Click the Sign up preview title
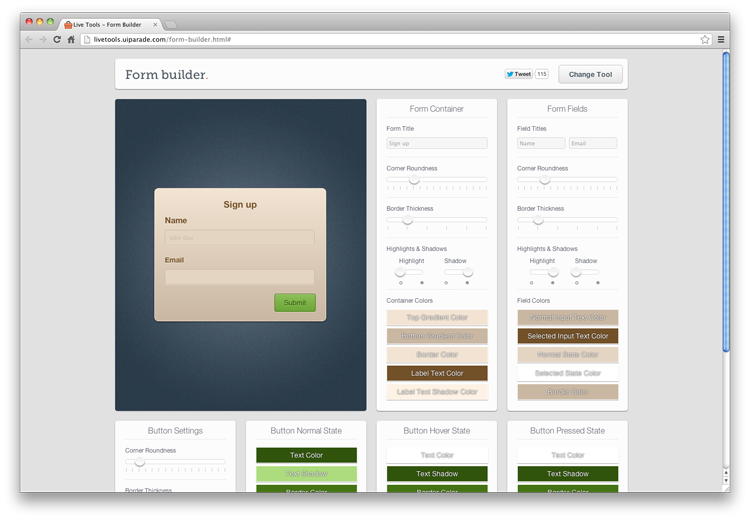750x520 pixels. coord(240,205)
